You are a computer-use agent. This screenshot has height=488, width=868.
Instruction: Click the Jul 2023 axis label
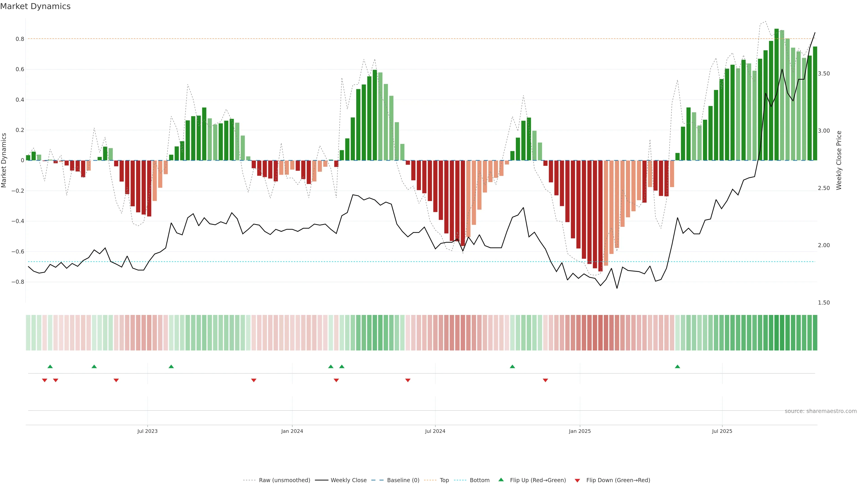(147, 431)
